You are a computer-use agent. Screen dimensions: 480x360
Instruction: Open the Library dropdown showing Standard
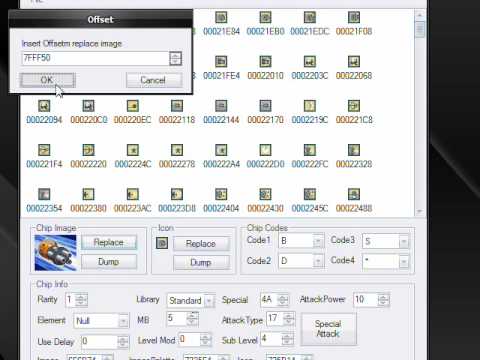tap(209, 301)
